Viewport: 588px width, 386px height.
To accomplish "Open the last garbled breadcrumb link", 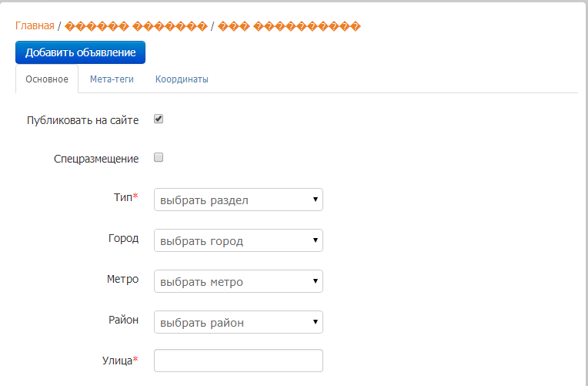I will click(289, 26).
